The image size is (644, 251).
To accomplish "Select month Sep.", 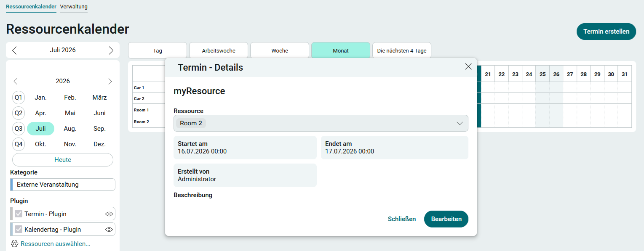I will click(x=99, y=129).
